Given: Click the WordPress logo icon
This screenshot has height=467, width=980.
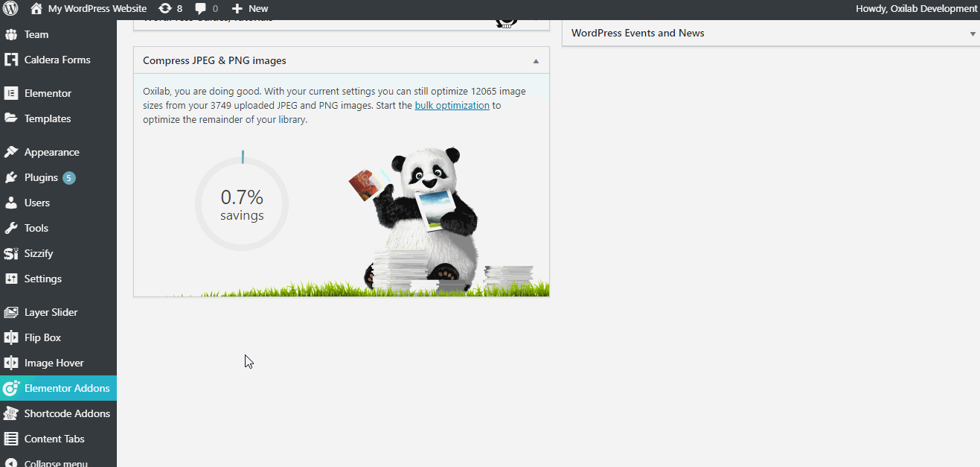Looking at the screenshot, I should (11, 9).
